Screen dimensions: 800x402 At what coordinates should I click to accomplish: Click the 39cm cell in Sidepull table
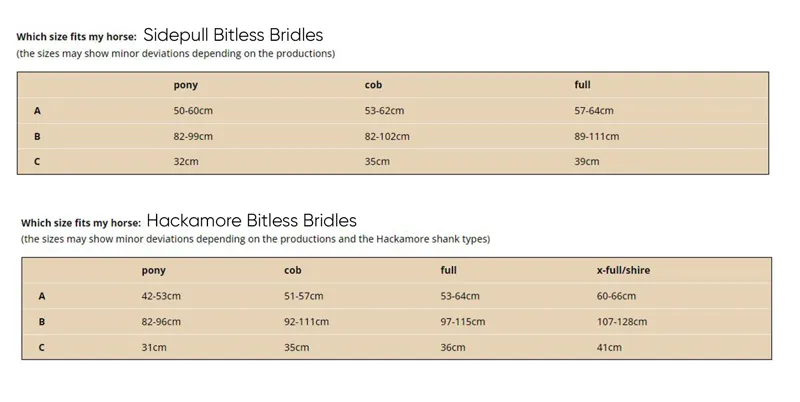[x=587, y=161]
